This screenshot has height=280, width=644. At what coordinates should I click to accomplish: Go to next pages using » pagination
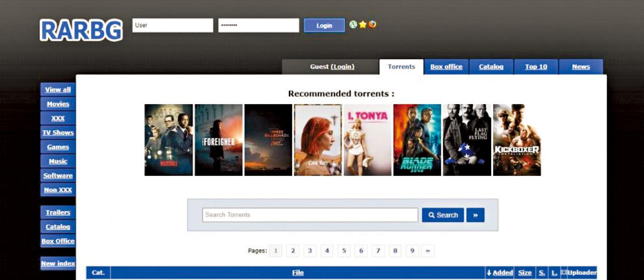(428, 250)
